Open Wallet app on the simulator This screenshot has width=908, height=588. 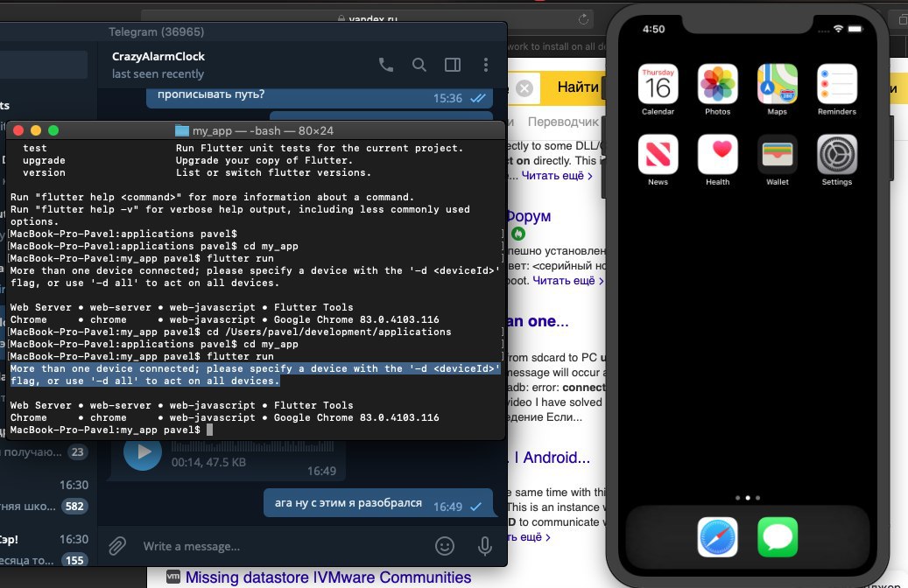778,155
